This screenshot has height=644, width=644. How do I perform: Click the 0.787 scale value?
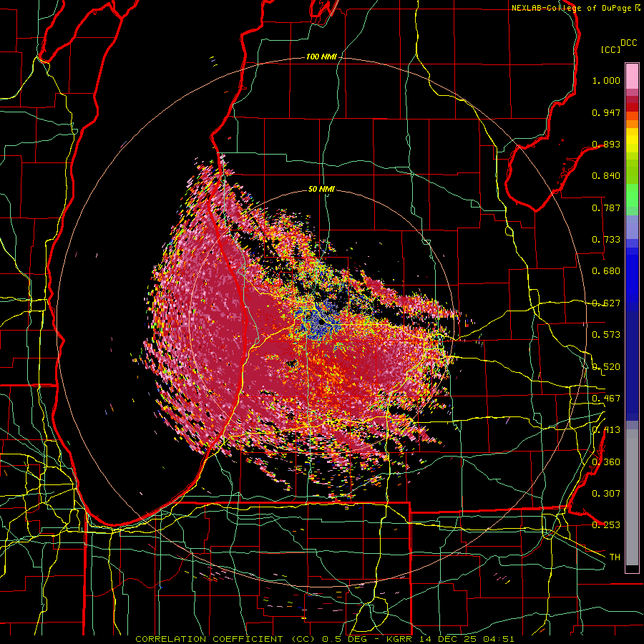pyautogui.click(x=606, y=208)
